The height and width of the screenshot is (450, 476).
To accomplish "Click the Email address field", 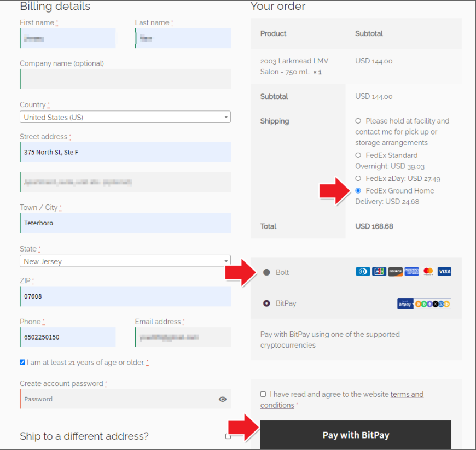I will pyautogui.click(x=183, y=337).
